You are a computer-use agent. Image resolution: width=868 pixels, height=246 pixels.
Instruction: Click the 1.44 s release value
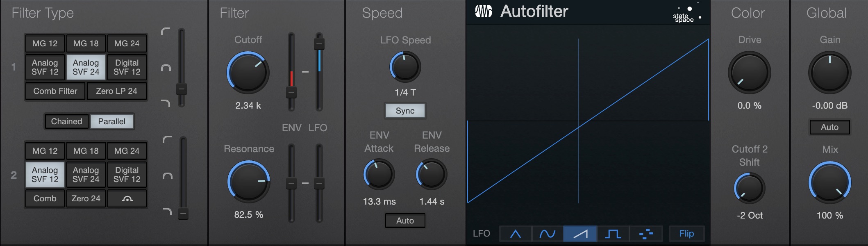click(432, 202)
